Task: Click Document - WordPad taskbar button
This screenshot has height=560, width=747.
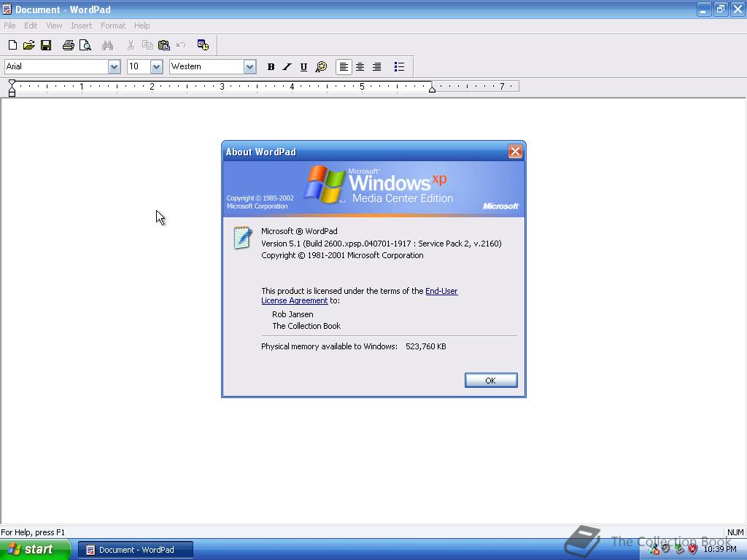Action: pos(135,550)
